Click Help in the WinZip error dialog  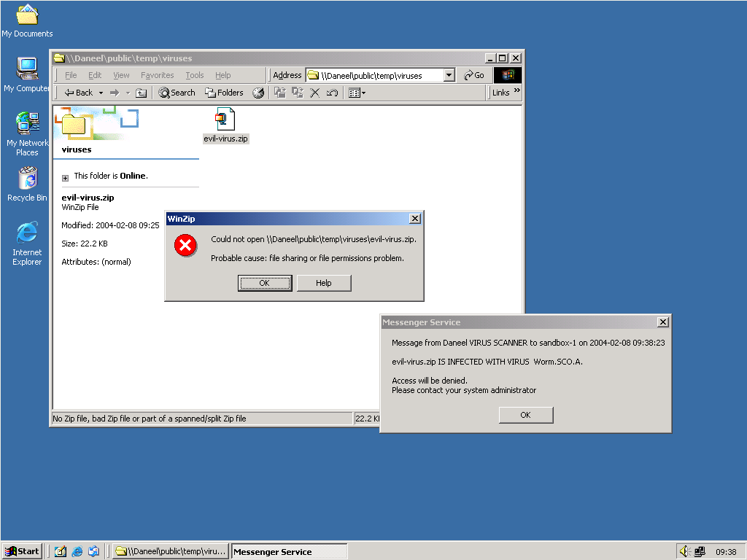[x=323, y=283]
